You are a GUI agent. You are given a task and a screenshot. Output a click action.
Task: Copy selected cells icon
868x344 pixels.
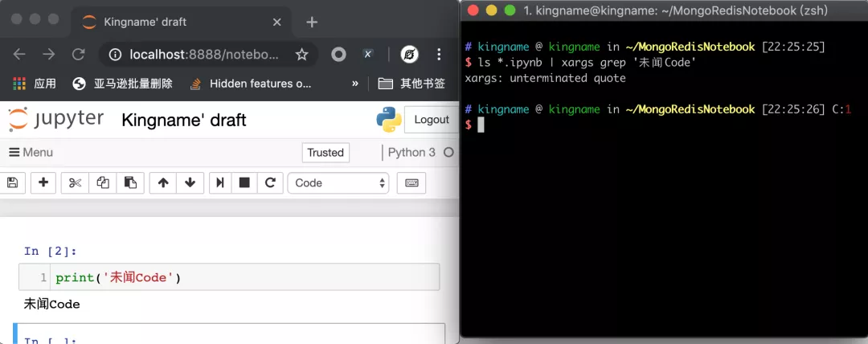103,182
